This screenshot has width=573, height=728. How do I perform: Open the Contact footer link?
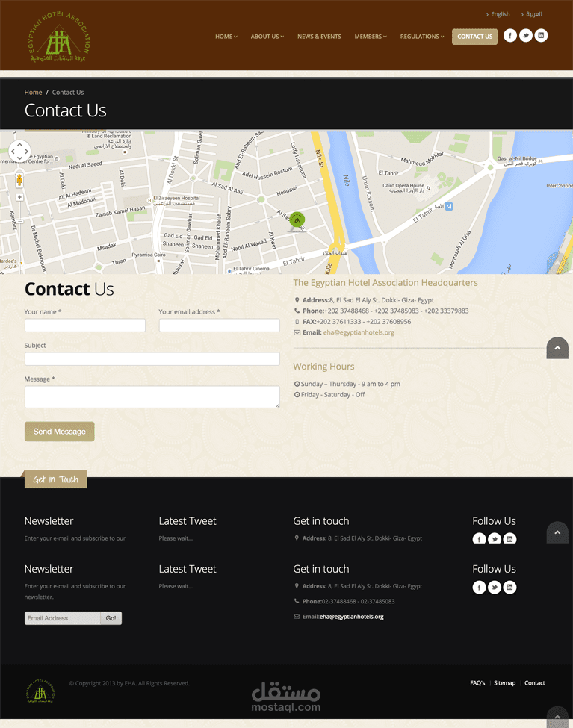coord(534,683)
